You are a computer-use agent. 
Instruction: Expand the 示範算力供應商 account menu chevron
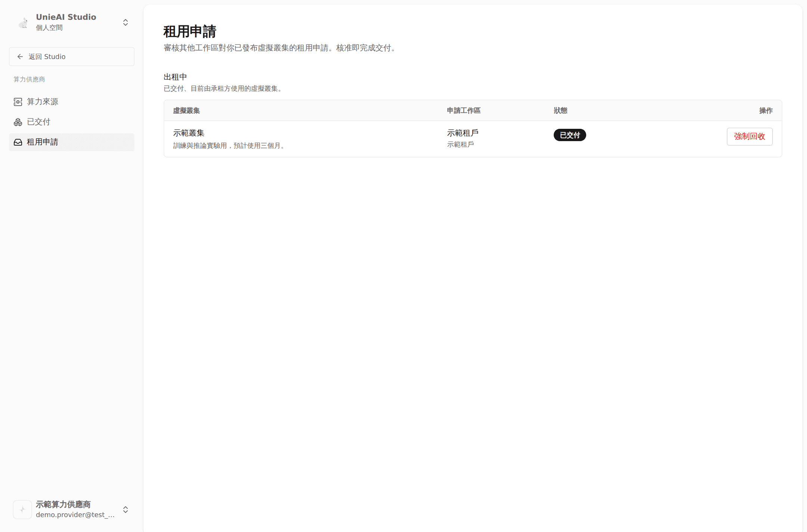tap(126, 510)
